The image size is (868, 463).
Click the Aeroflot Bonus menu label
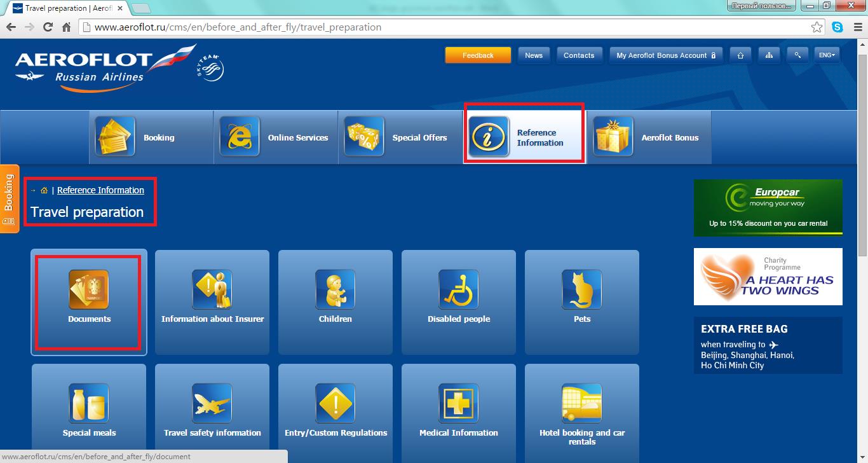pyautogui.click(x=670, y=137)
